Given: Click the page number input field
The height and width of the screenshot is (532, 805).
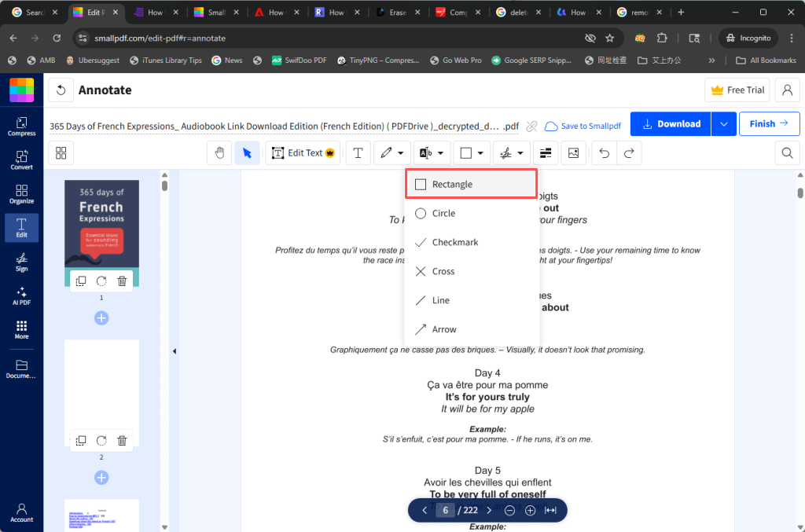Looking at the screenshot, I should (444, 510).
